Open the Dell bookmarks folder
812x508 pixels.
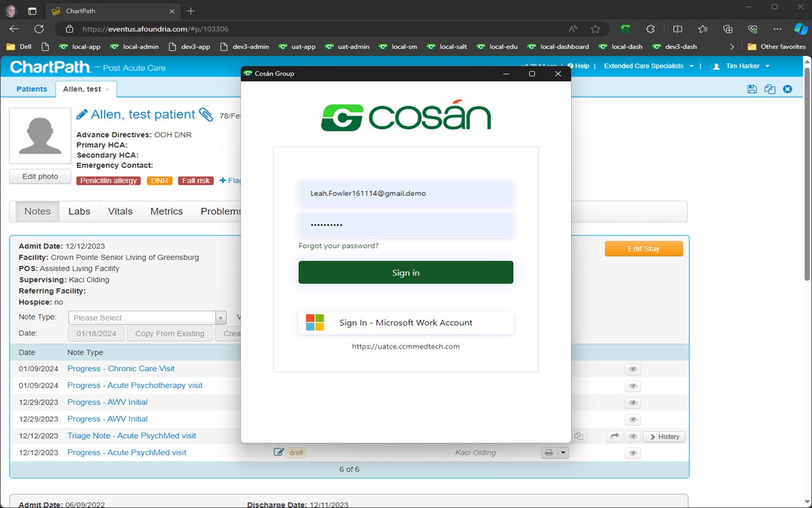pyautogui.click(x=19, y=46)
